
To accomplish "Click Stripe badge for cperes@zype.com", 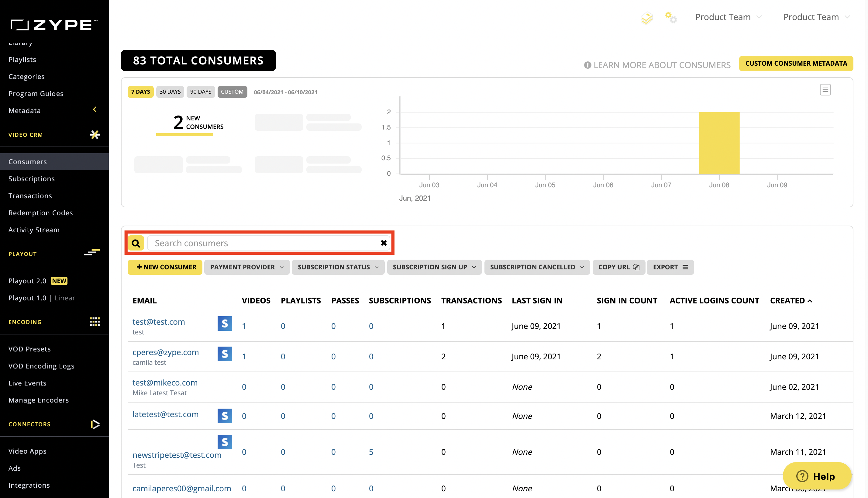I will click(225, 354).
